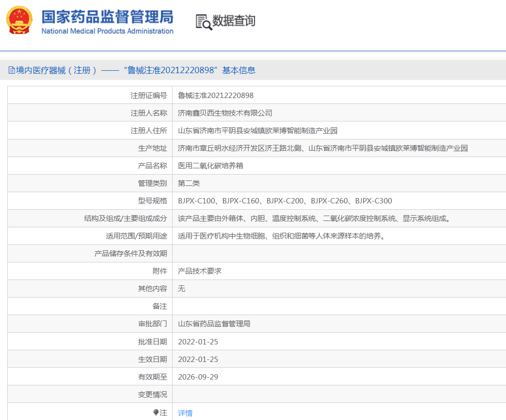The image size is (506, 420).
Task: Open the 详情 link
Action: click(185, 413)
